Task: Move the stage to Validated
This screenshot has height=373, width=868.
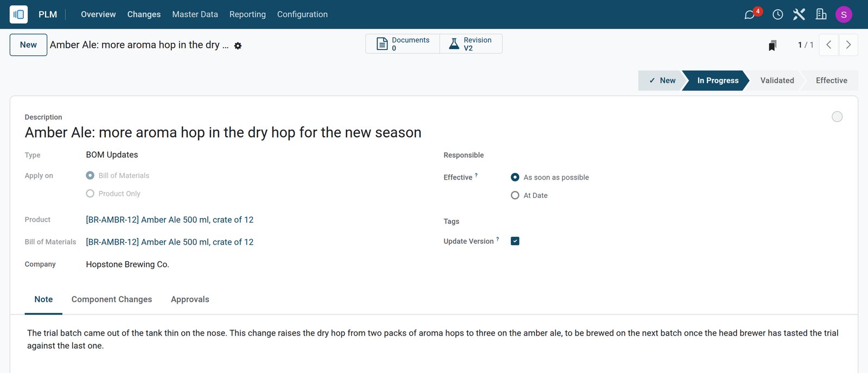Action: pyautogui.click(x=777, y=80)
